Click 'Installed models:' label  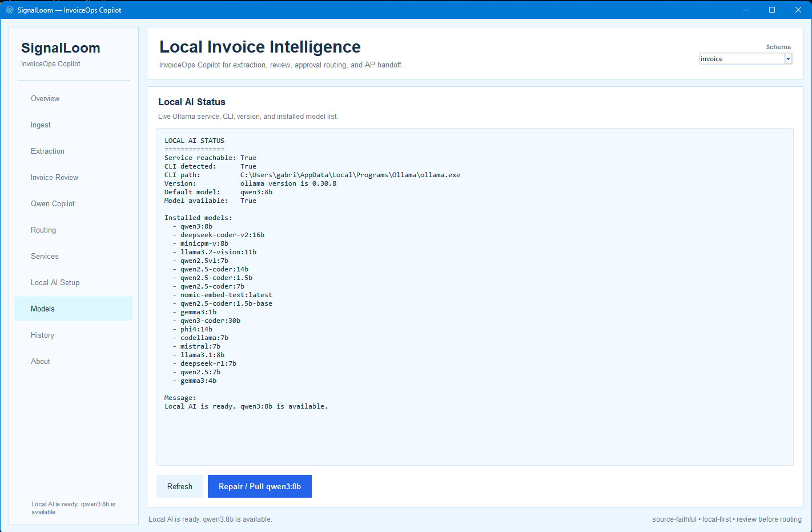[198, 218]
